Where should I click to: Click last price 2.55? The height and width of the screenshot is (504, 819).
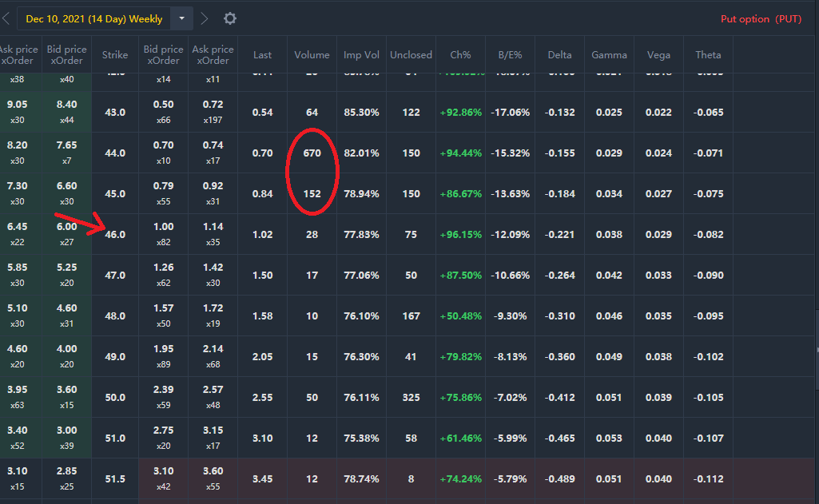tap(262, 398)
